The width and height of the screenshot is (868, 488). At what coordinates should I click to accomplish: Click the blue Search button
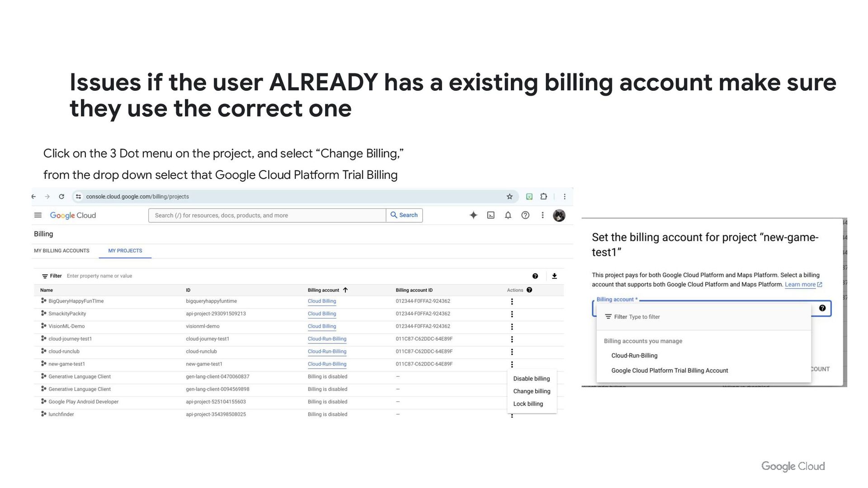point(404,215)
